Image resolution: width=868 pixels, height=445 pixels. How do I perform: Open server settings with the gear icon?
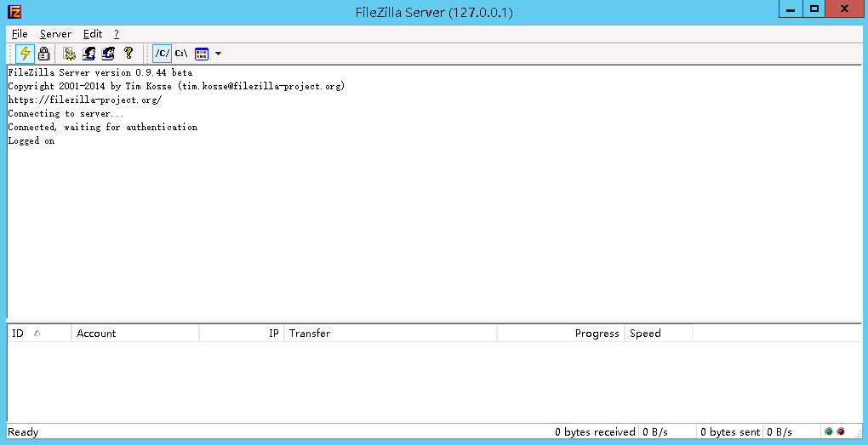(70, 54)
